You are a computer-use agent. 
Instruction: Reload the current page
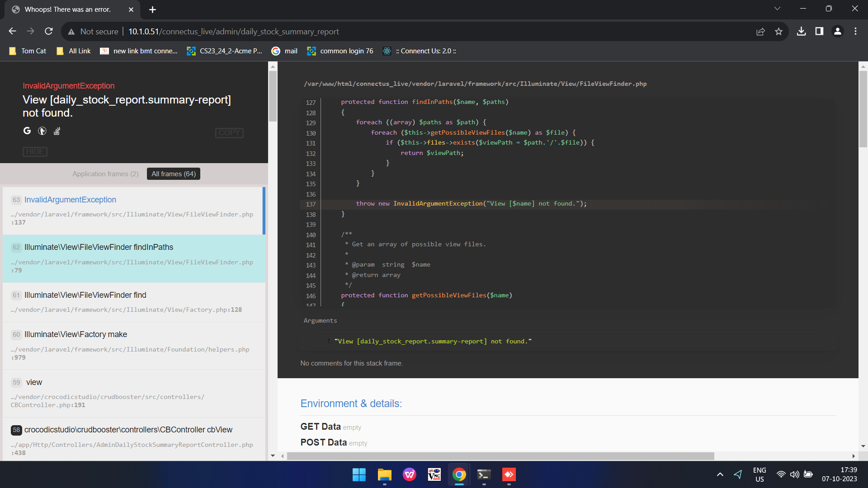49,31
